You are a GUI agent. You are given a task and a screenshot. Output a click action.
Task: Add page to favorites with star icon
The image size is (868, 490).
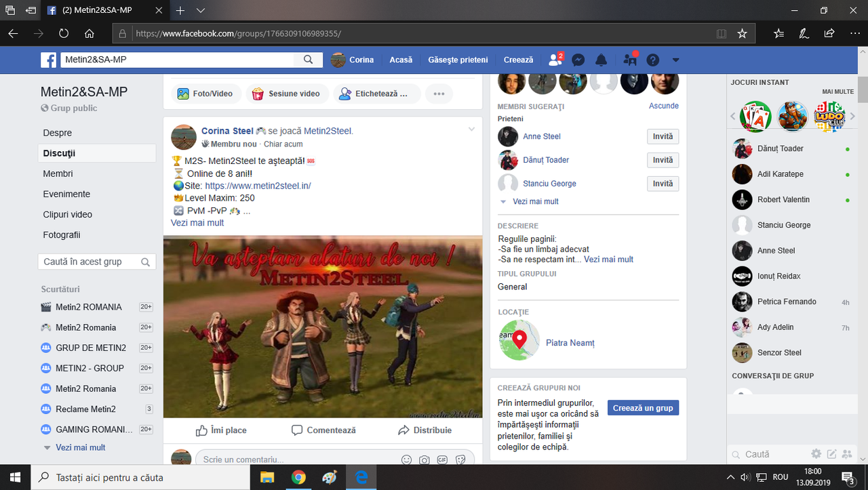click(x=742, y=33)
